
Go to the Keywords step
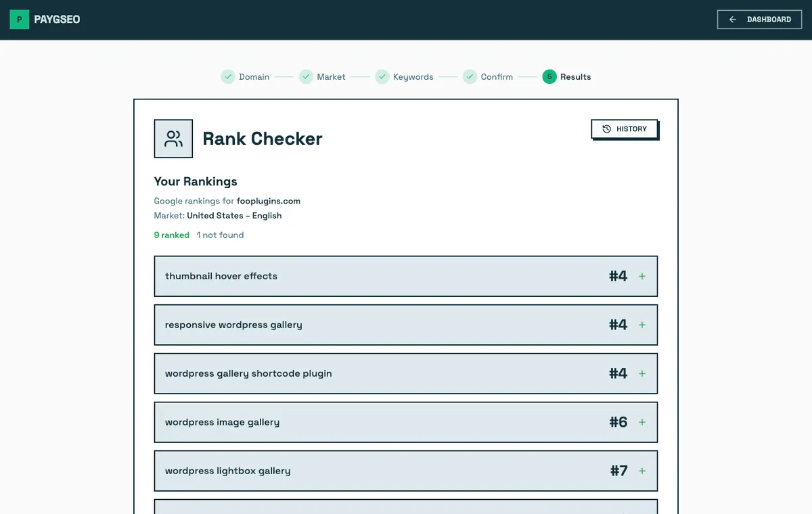[x=413, y=77]
